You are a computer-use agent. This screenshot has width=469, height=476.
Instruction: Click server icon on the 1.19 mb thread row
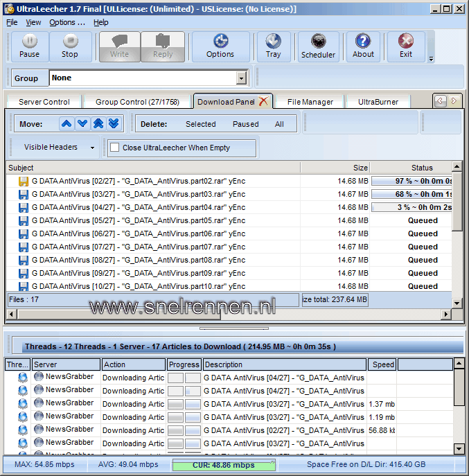tap(39, 416)
